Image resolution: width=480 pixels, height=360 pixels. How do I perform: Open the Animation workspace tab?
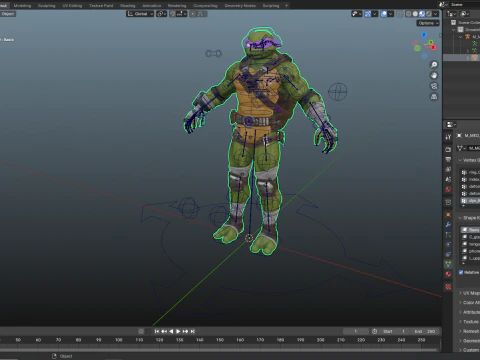152,5
